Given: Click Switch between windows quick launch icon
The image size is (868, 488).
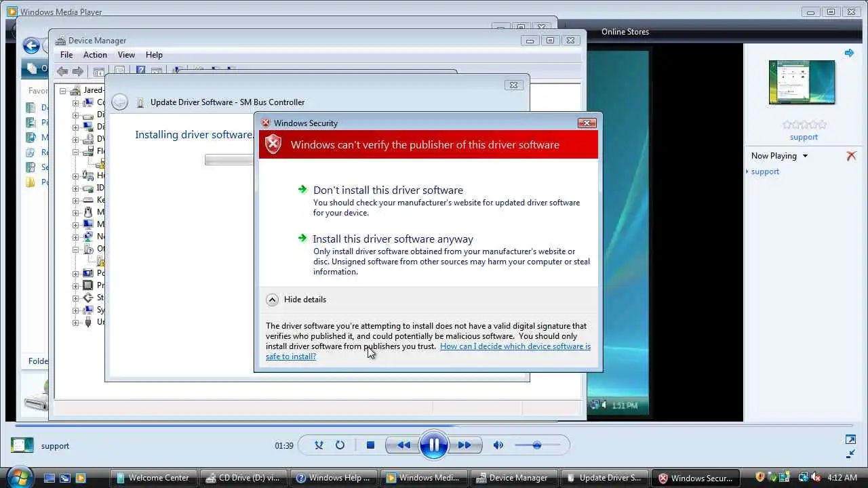Looking at the screenshot, I should (65, 478).
